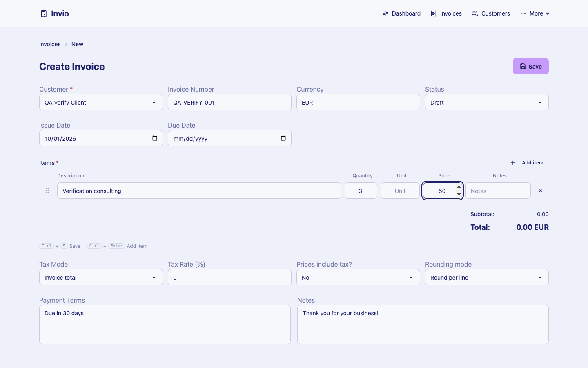Click the "0.00 EUR" total value
This screenshot has height=368, width=588.
coord(532,227)
